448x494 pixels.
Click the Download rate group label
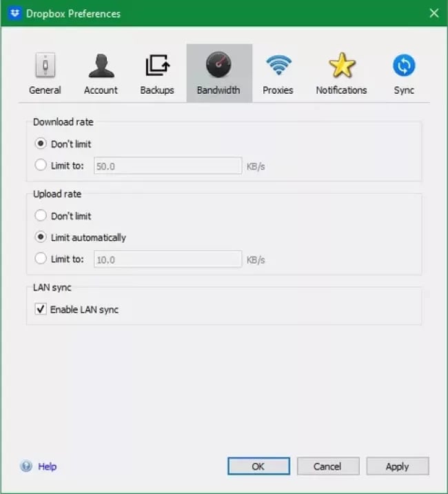tap(63, 122)
